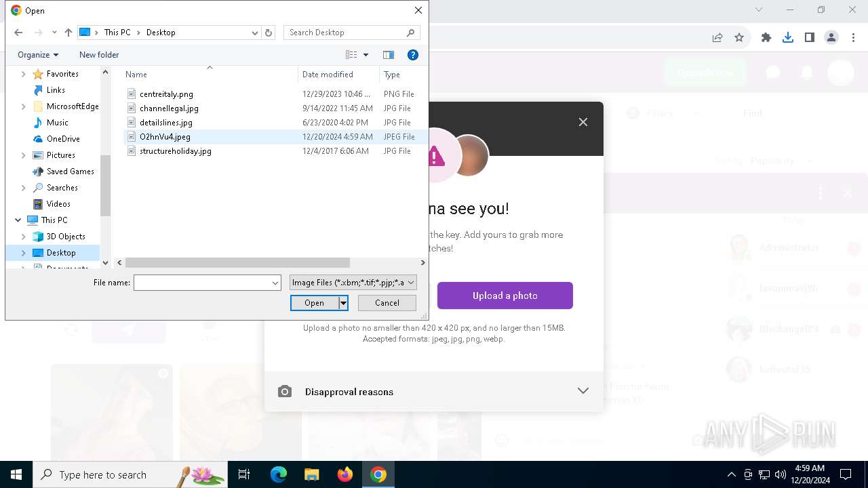Viewport: 868px width, 488px height.
Task: Expand MicrosoftEdge folder node
Action: tap(24, 106)
